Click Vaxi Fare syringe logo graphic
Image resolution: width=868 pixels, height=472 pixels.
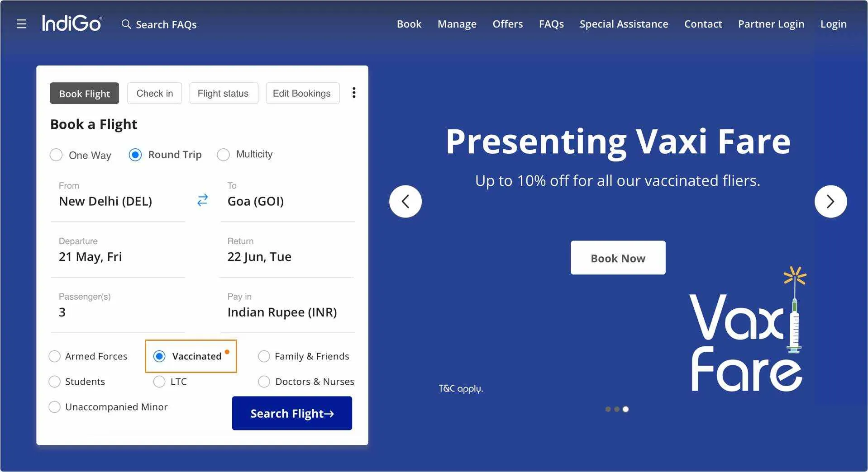[748, 330]
